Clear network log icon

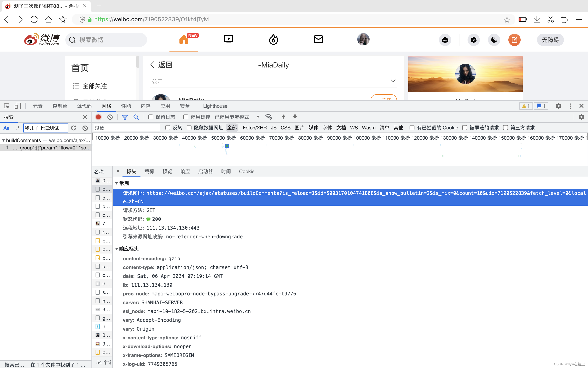pos(110,117)
